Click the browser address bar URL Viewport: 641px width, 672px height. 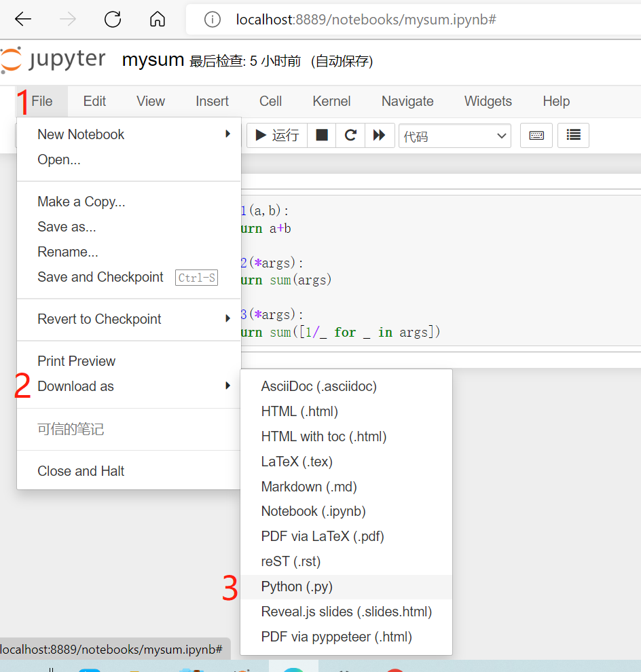coord(366,20)
